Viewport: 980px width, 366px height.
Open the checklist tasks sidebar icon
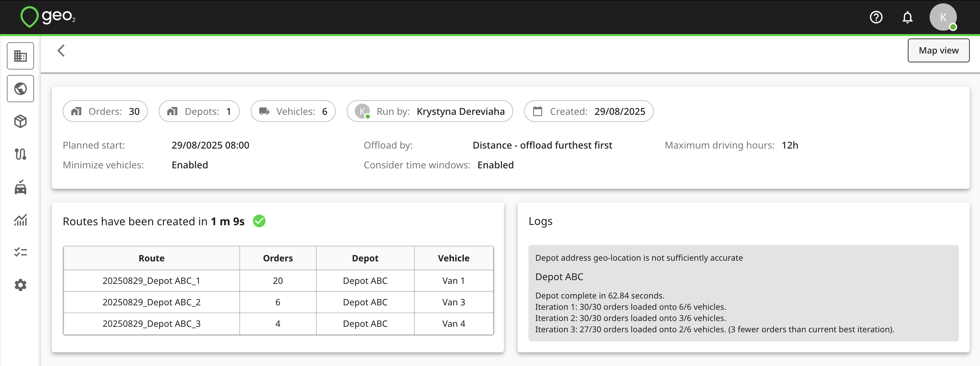pos(20,252)
